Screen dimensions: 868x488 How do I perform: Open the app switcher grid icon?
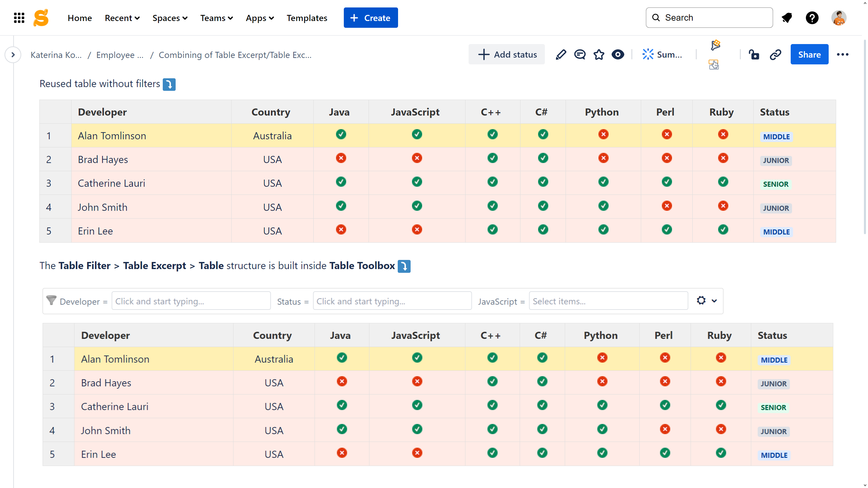click(x=19, y=18)
